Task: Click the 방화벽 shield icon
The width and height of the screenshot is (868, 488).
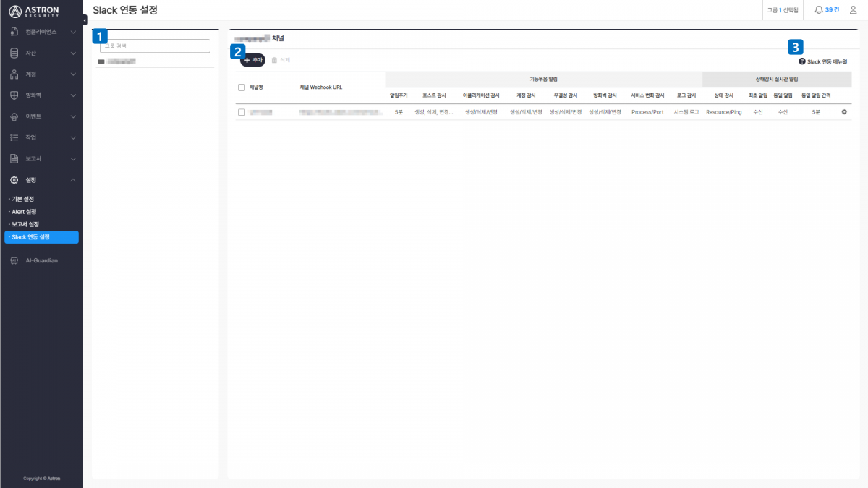Action: click(14, 95)
